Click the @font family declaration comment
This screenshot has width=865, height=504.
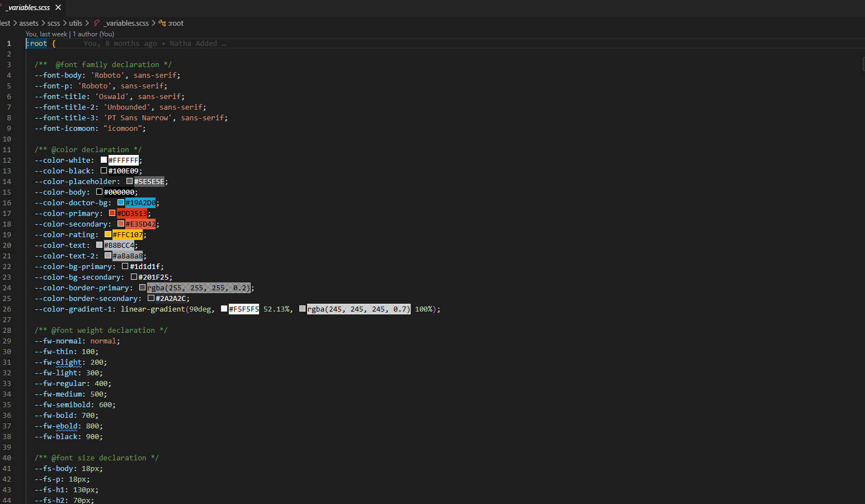tap(103, 64)
